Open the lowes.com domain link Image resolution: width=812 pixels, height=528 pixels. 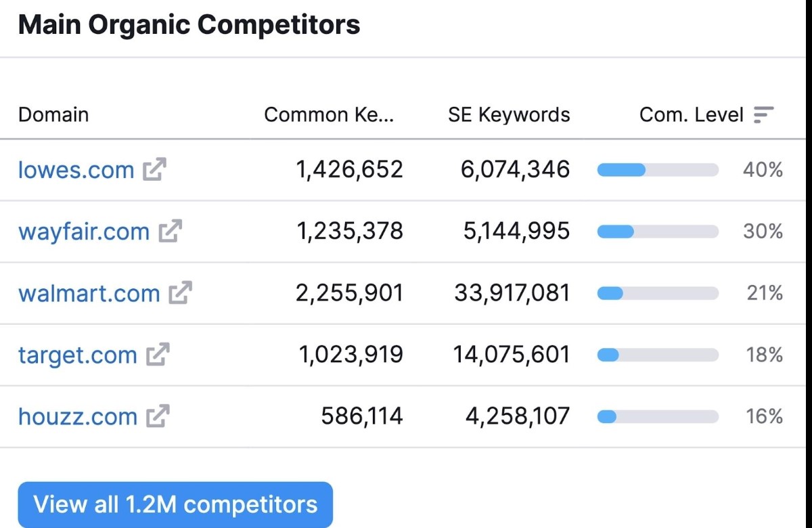pos(76,169)
